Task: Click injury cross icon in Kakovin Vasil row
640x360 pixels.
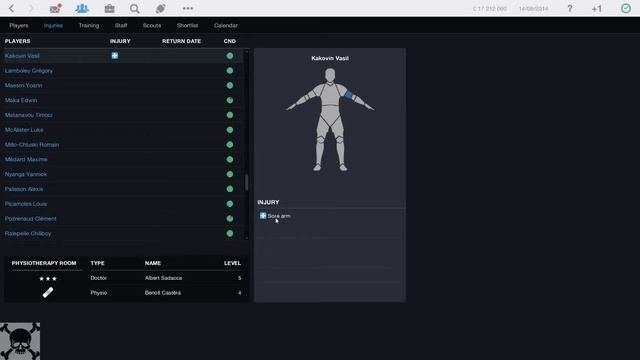Action: (115, 56)
